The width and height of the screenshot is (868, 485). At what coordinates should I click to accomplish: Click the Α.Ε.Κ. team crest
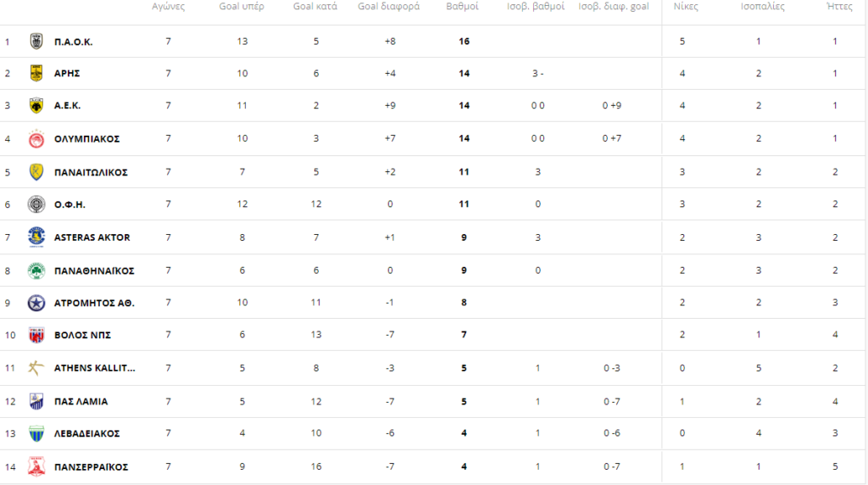(x=36, y=105)
